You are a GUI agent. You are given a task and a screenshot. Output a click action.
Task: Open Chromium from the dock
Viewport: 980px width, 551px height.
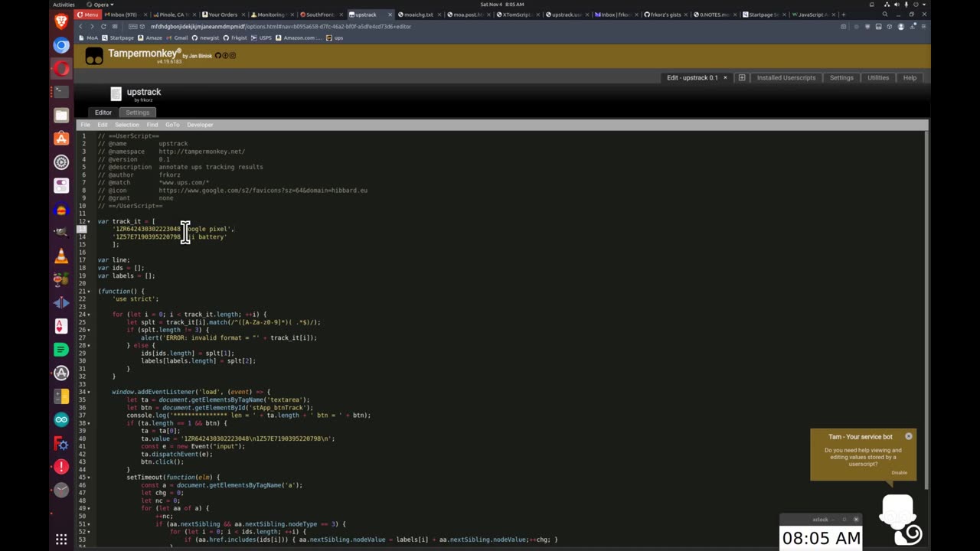(61, 45)
